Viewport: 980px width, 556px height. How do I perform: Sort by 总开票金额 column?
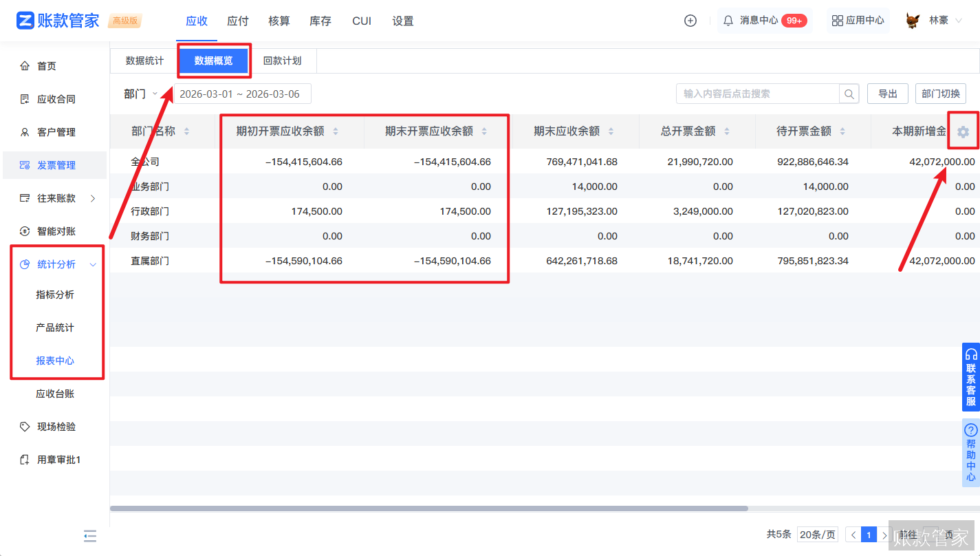point(727,131)
